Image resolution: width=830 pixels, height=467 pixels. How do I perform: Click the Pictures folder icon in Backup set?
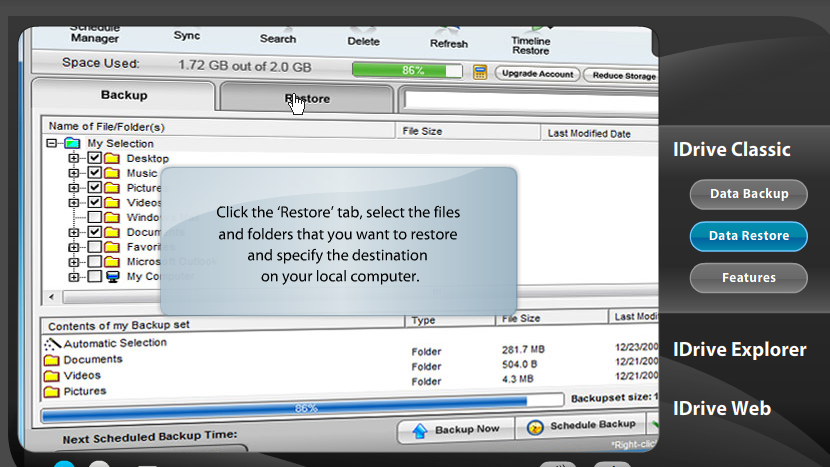tap(51, 392)
